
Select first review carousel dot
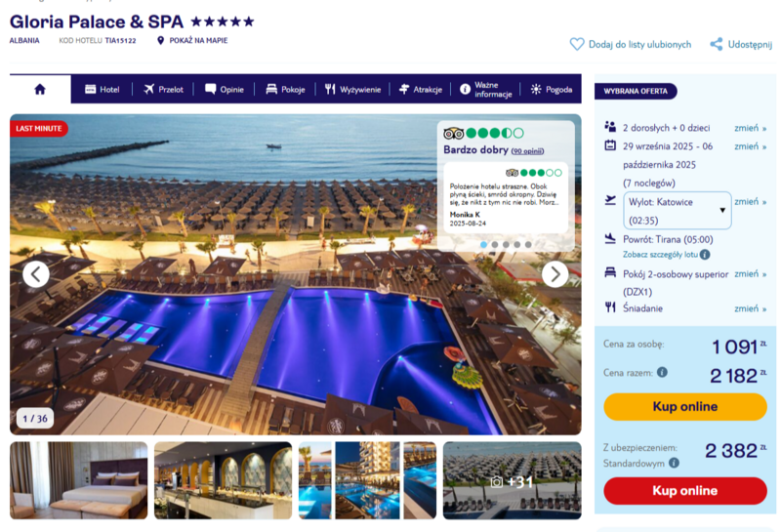(x=483, y=245)
